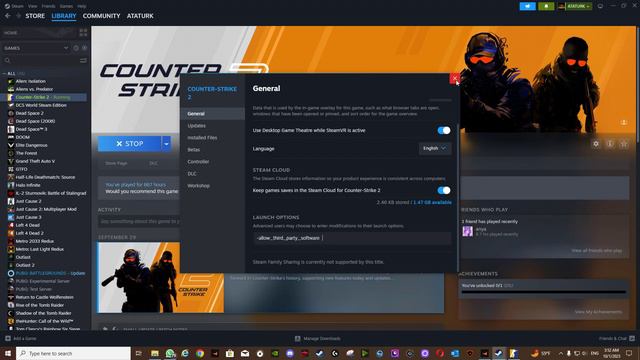Select Alien: Isolation in the library
Screen dimensions: 640x360
pyautogui.click(x=31, y=81)
